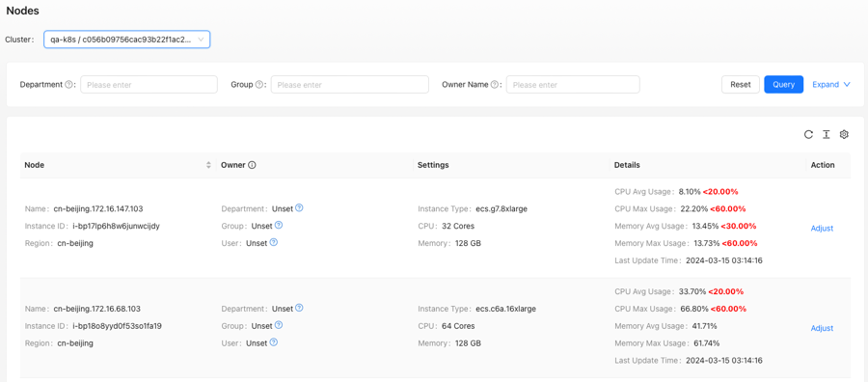The height and width of the screenshot is (382, 868).
Task: Click Adjust for node cn-beijing.172.16.68.103
Action: pyautogui.click(x=822, y=328)
